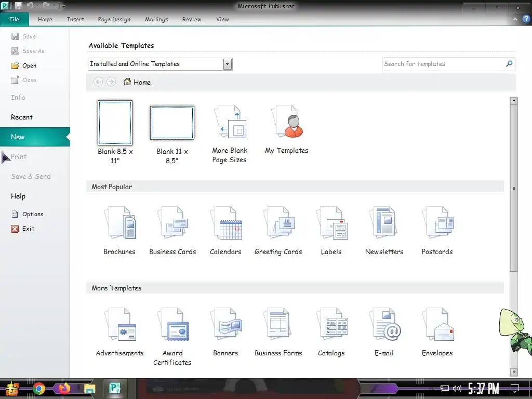Select the Blank 11 x 8.5" template
The image size is (532, 399).
tap(172, 135)
